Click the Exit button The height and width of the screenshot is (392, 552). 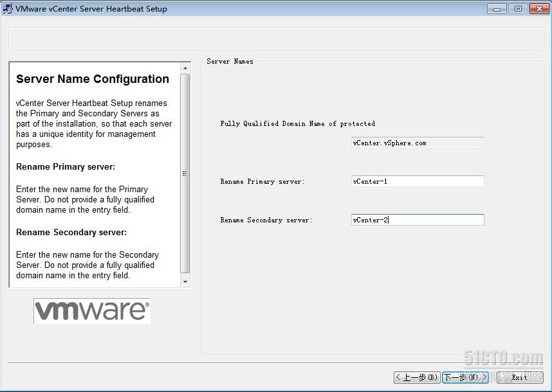click(x=520, y=377)
